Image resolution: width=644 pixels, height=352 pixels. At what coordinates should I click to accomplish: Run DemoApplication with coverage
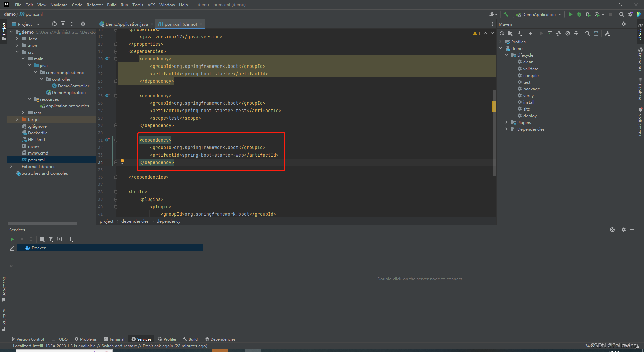pyautogui.click(x=588, y=14)
